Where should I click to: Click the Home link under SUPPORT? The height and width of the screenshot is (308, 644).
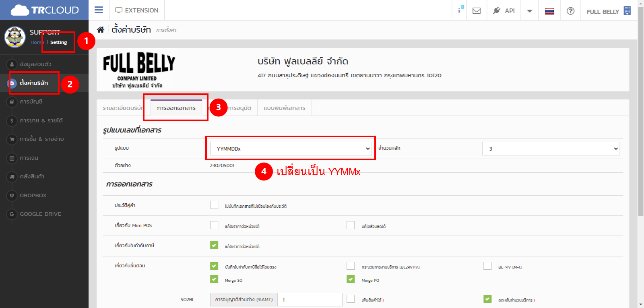pyautogui.click(x=37, y=42)
